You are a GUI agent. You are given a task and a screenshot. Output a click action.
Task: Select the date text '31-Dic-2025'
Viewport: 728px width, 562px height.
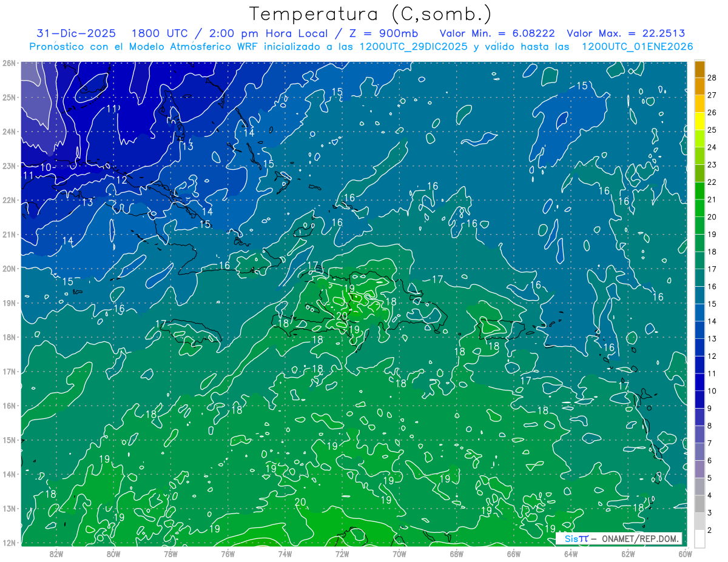[x=76, y=33]
